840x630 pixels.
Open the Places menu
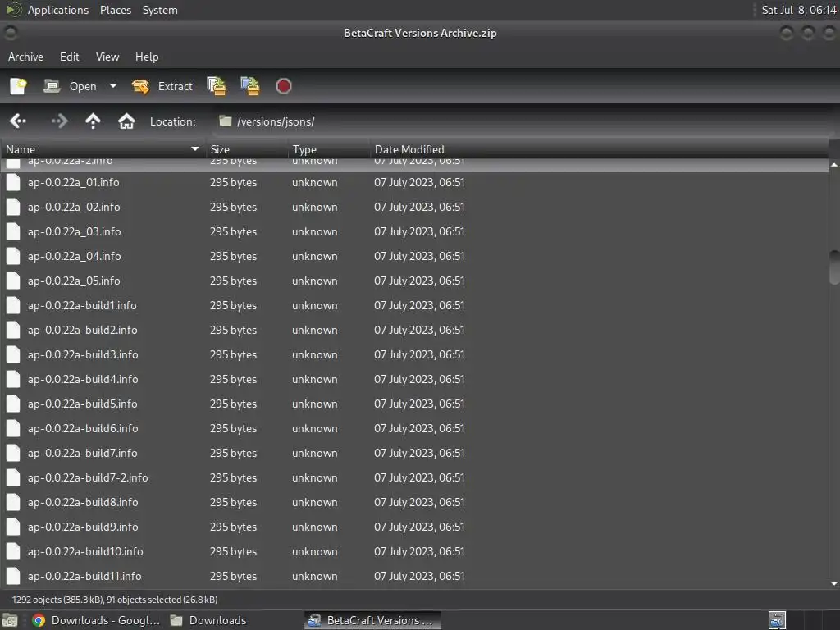point(116,10)
